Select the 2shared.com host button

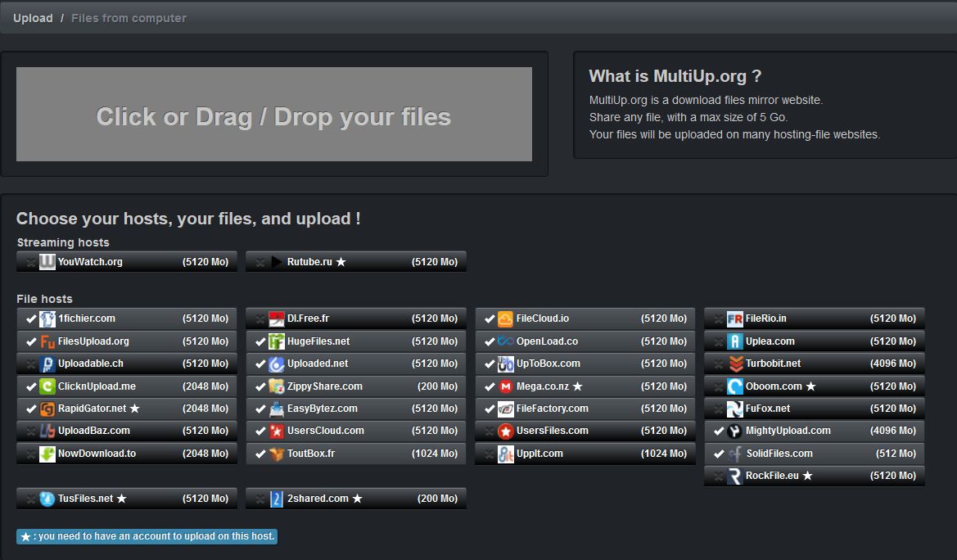(x=355, y=499)
